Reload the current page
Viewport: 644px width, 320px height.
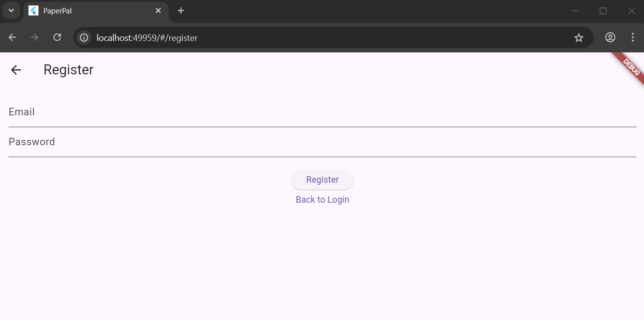57,37
